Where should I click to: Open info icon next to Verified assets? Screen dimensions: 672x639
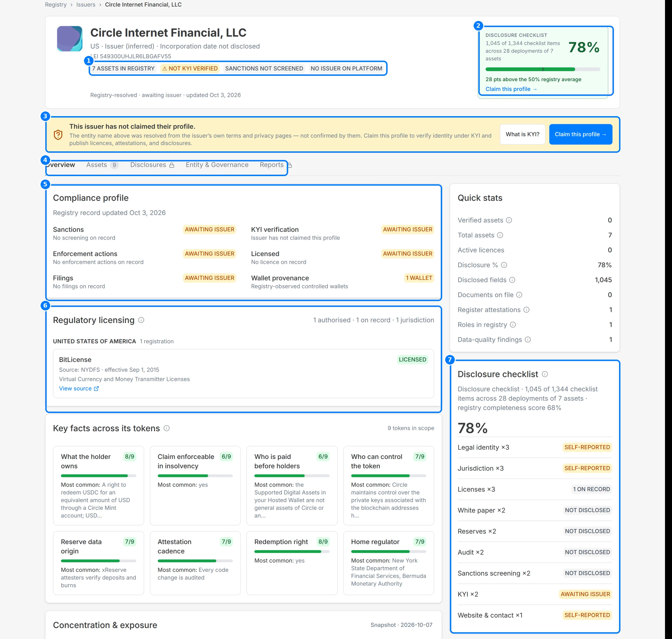[509, 220]
